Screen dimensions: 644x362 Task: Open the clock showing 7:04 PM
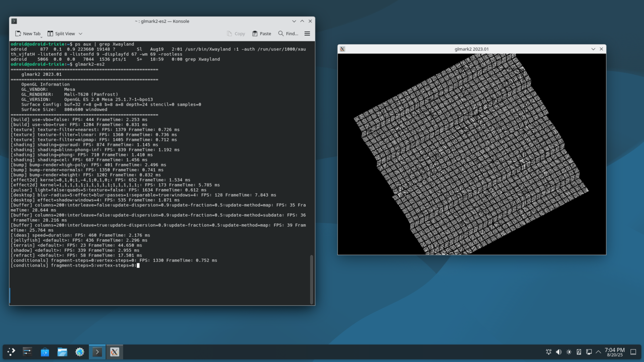tap(614, 352)
